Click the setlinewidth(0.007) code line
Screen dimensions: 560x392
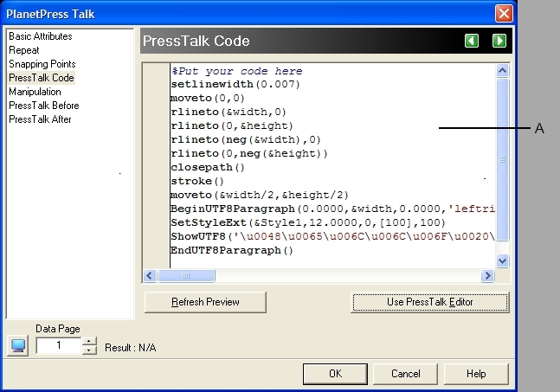pos(235,84)
